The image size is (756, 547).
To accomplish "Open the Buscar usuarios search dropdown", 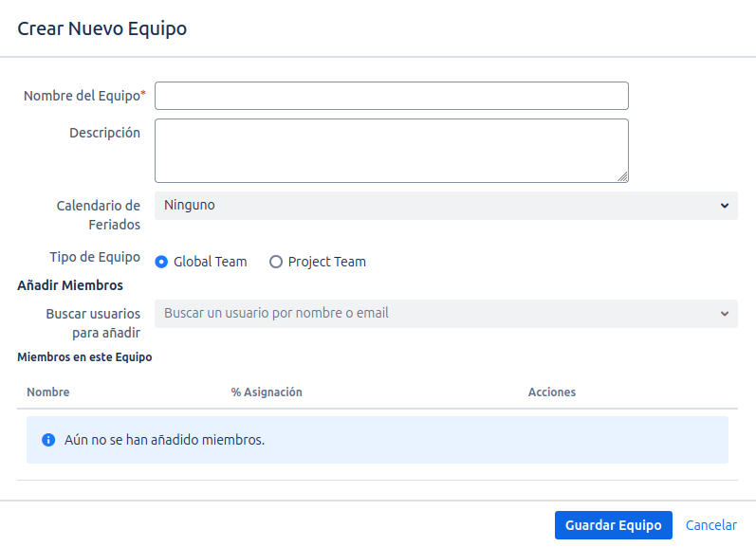I will [446, 314].
